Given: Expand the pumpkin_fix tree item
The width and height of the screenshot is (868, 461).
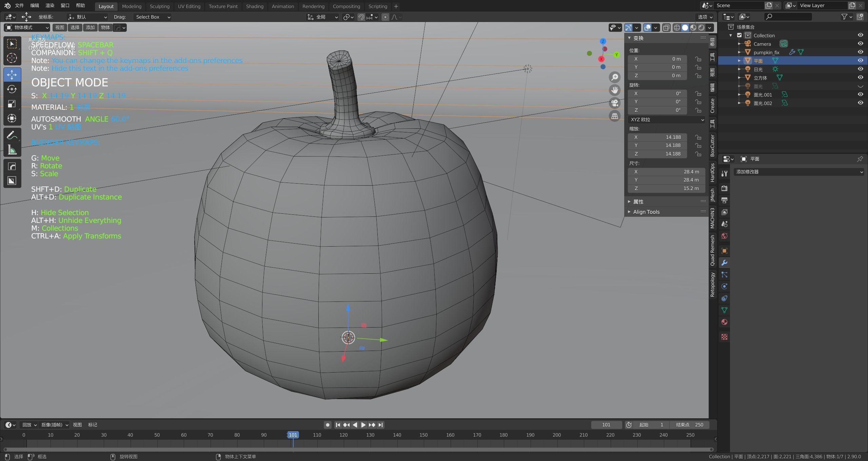Looking at the screenshot, I should 739,52.
